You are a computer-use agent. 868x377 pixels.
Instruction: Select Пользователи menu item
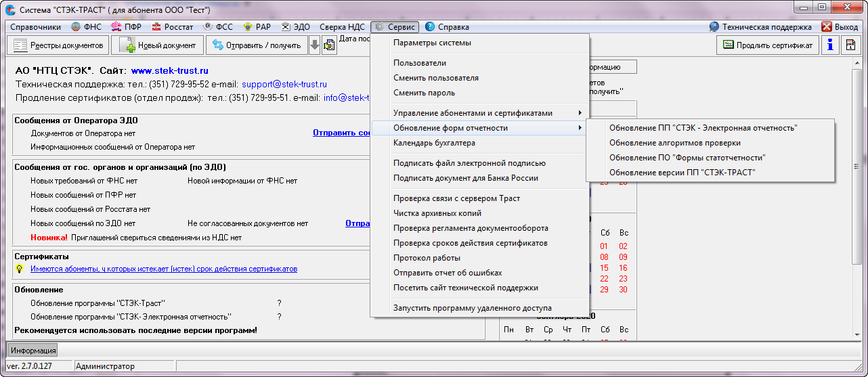click(x=481, y=63)
